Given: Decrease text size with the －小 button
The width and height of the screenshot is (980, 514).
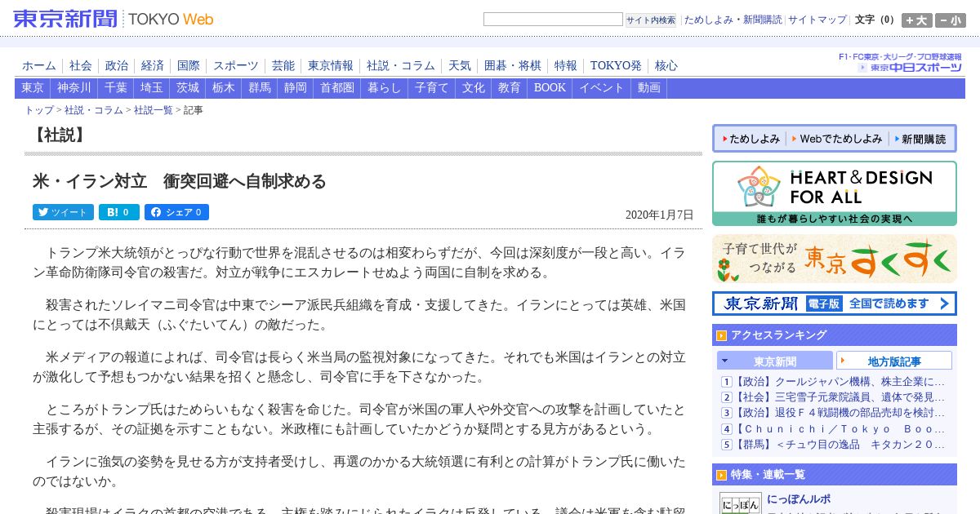Looking at the screenshot, I should pos(951,20).
